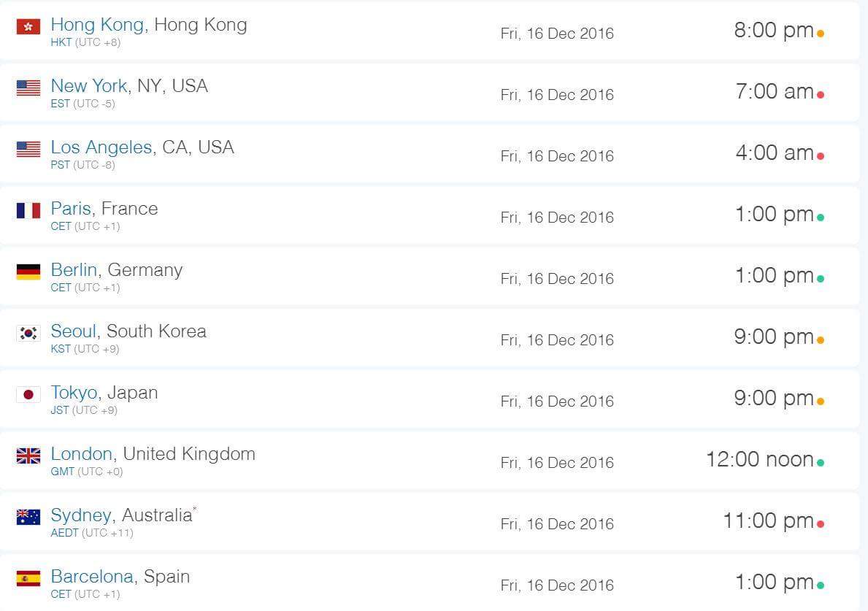Click the Australia flag icon
The height and width of the screenshot is (611, 868).
tap(28, 517)
